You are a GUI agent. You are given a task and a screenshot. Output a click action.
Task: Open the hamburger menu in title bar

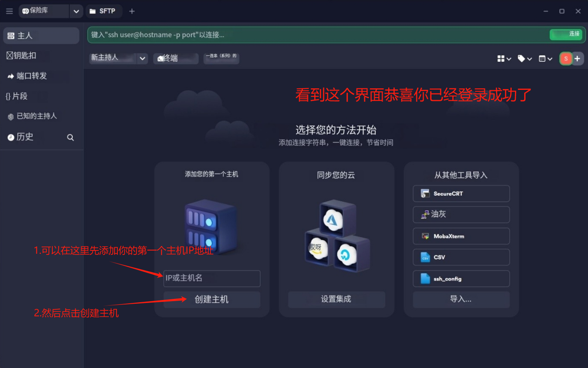coord(9,11)
